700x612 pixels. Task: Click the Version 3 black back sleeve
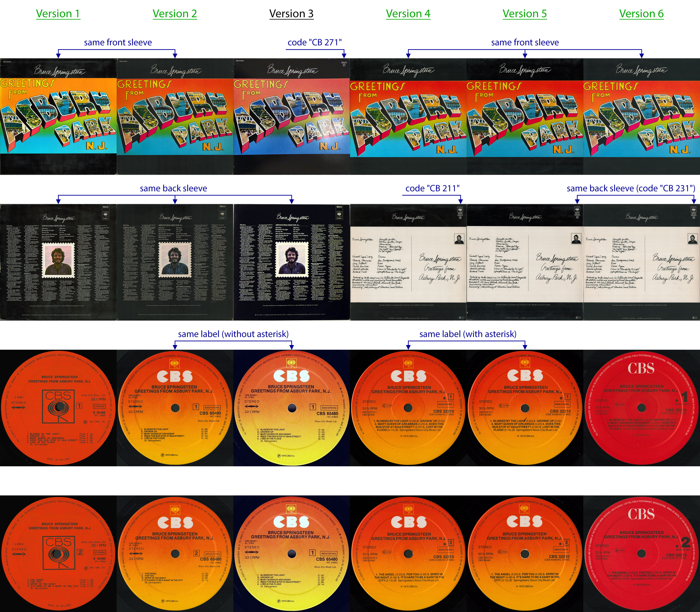click(292, 262)
